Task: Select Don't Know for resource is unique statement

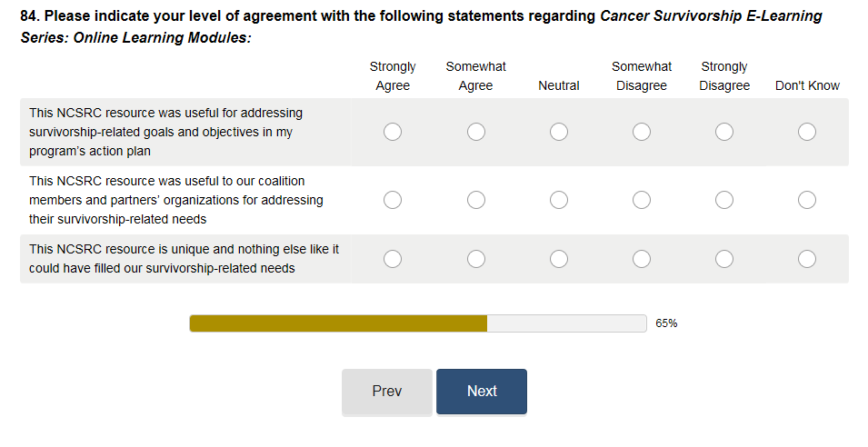Action: [807, 260]
